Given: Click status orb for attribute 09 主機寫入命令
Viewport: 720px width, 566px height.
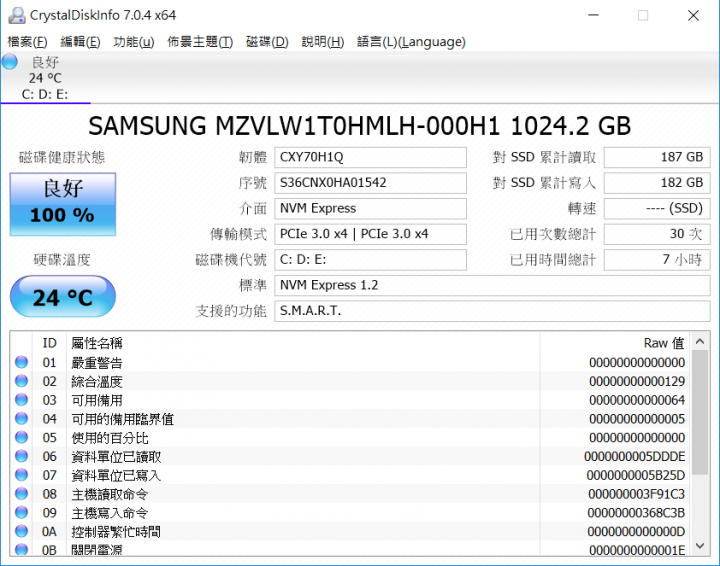Looking at the screenshot, I should pos(22,512).
